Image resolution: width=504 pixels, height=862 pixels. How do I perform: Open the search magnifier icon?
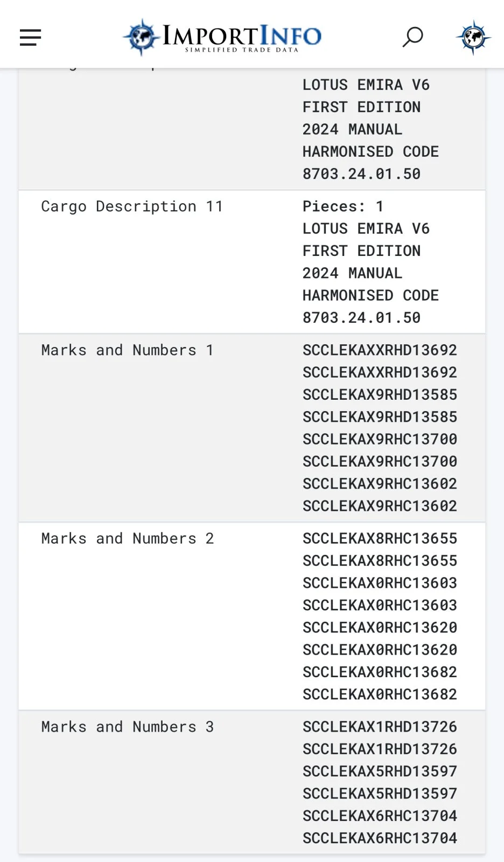[412, 37]
